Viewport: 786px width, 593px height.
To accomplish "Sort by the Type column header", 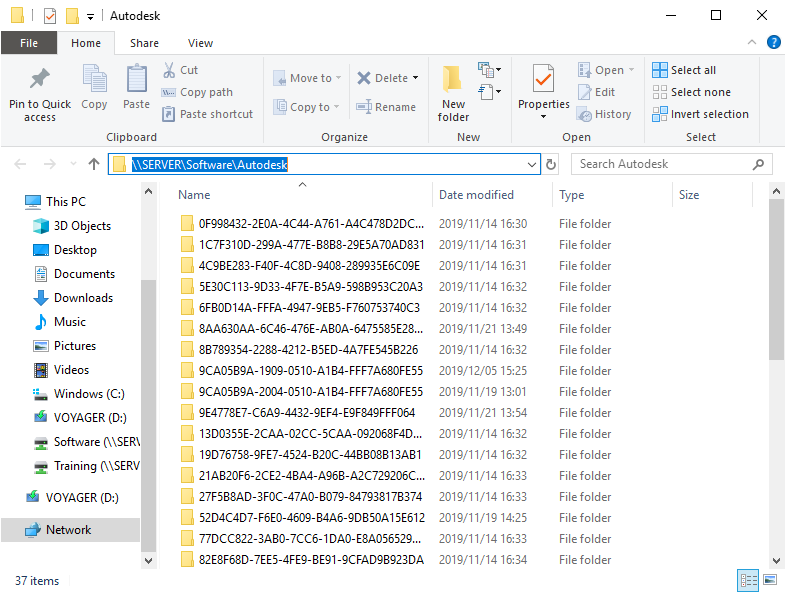I will click(612, 195).
